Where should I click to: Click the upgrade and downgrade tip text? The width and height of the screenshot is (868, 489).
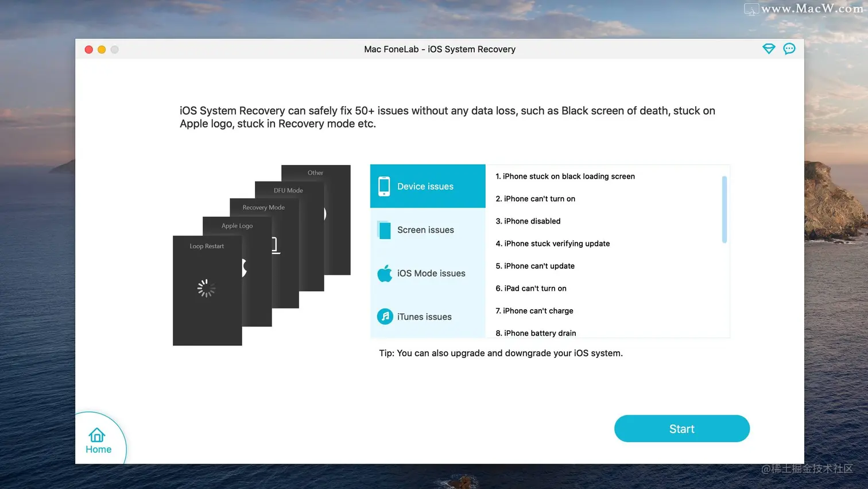pos(501,353)
